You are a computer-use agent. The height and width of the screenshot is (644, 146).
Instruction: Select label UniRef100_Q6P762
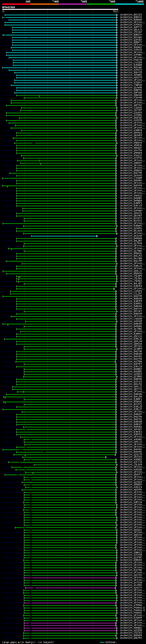(x=131, y=105)
